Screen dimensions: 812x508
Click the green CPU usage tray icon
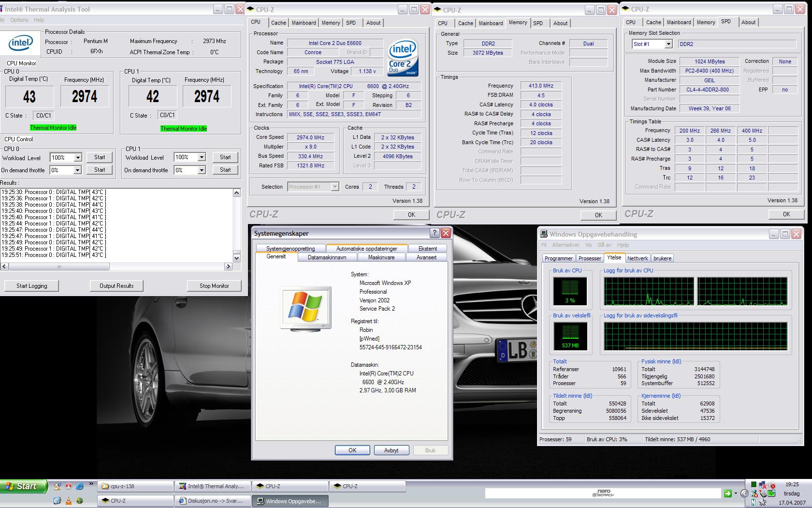[754, 484]
